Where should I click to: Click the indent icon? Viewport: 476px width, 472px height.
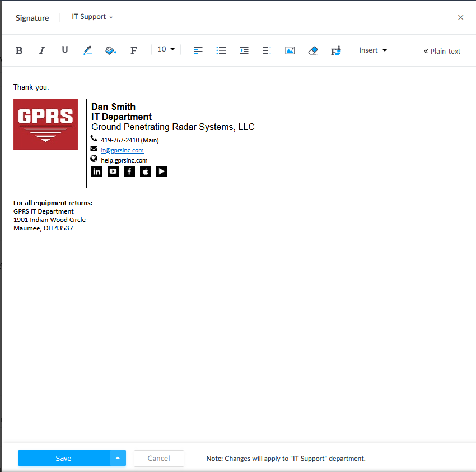click(x=244, y=50)
